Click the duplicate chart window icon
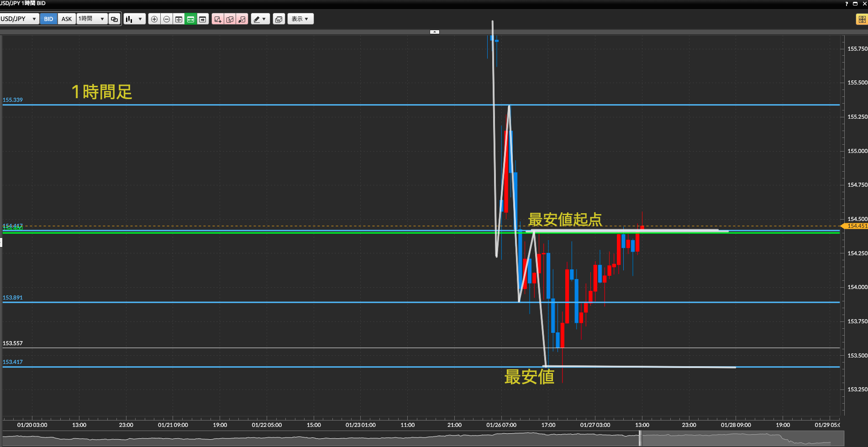Screen dimensions: 868x447 279,19
